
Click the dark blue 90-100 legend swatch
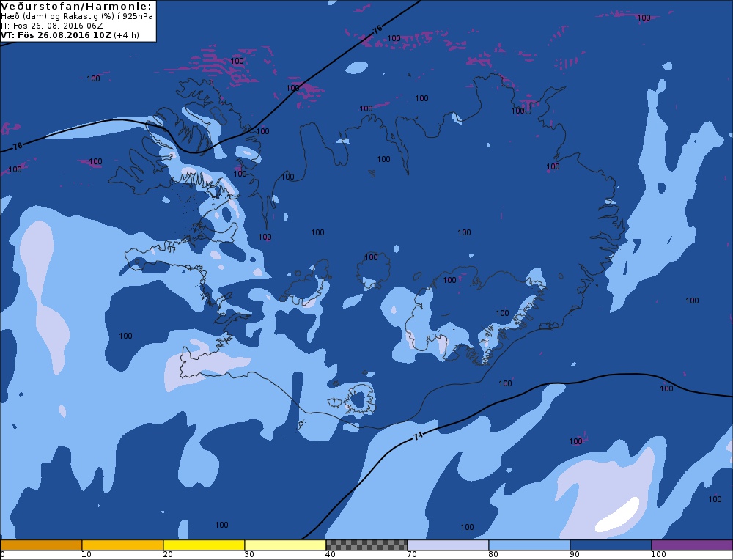(x=611, y=545)
